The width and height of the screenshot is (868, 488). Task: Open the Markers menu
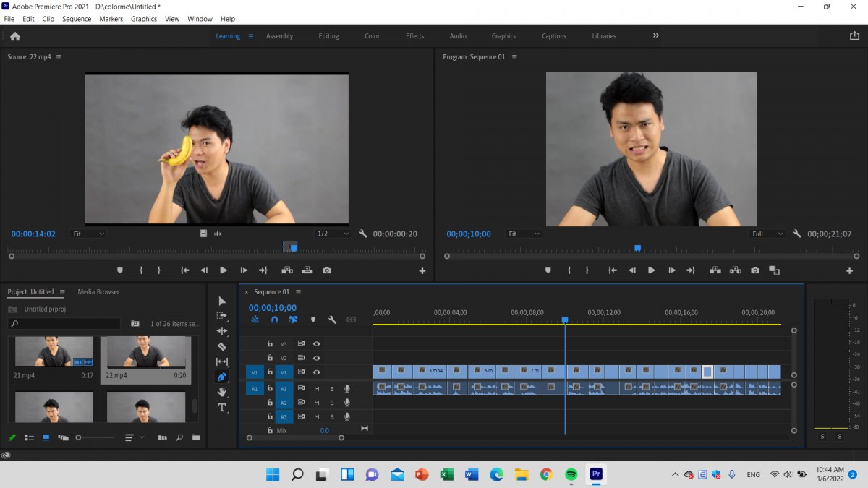(x=111, y=19)
